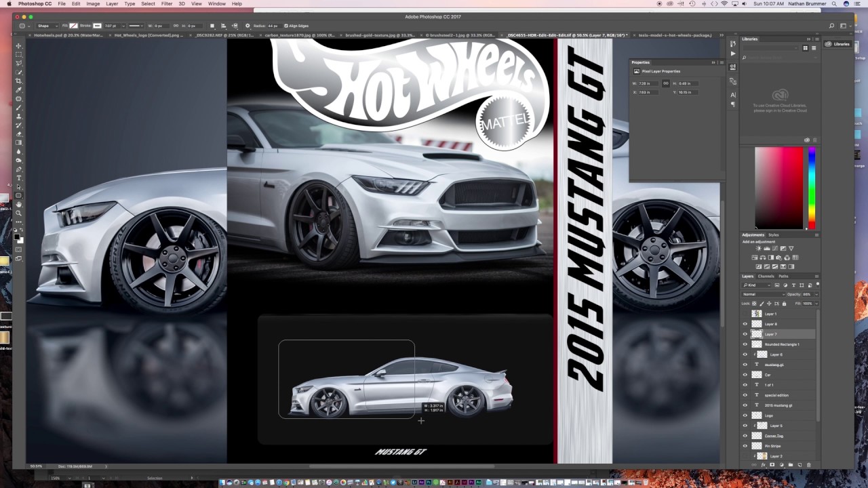
Task: Select the Horizontal Type tool
Action: tap(18, 178)
